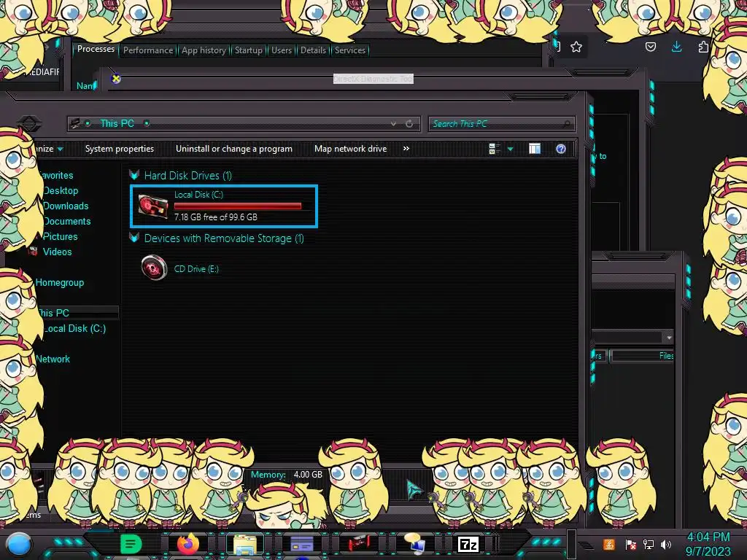Open the CD Drive (E:) icon
The width and height of the screenshot is (747, 560).
pos(155,268)
